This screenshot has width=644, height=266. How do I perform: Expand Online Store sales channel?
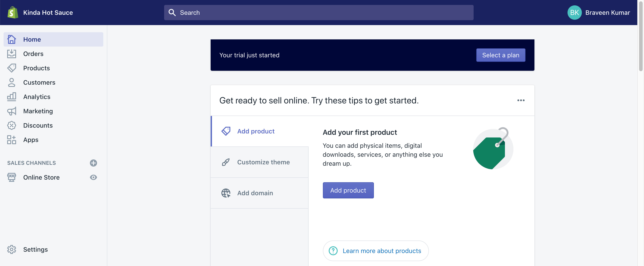[41, 177]
